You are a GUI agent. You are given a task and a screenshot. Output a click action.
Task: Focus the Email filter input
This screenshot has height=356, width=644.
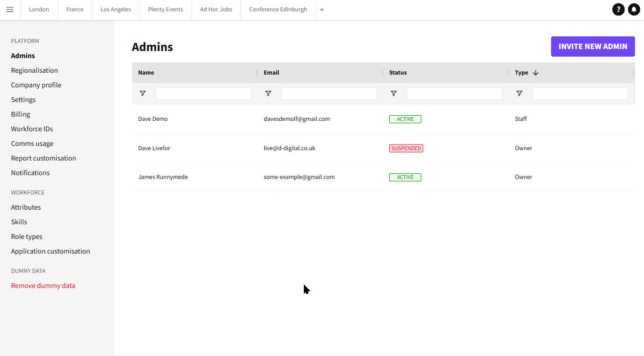(x=329, y=93)
